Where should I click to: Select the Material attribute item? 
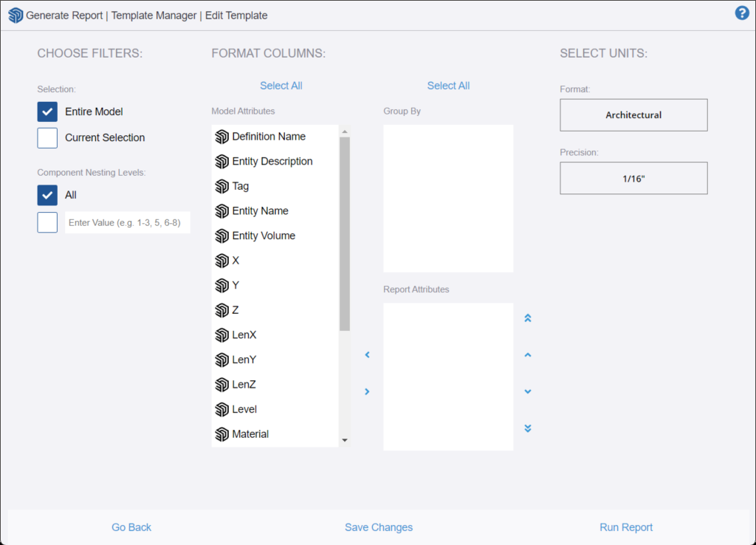(250, 434)
